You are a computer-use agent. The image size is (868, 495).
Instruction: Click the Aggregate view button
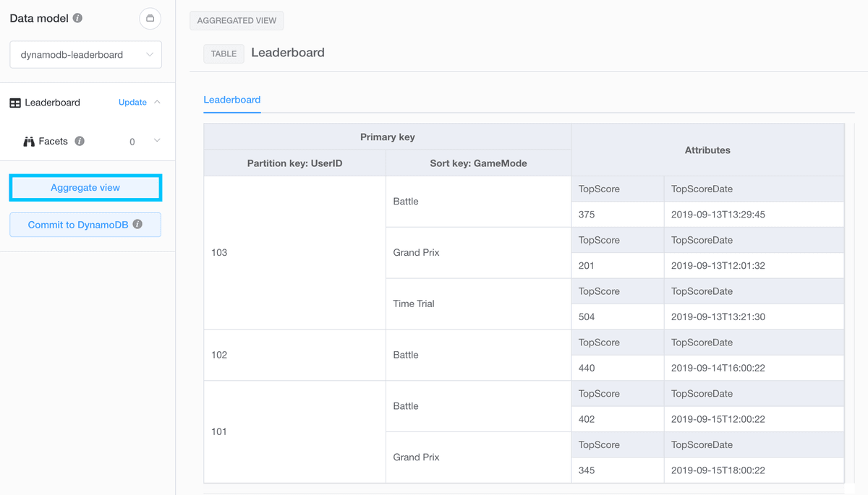(85, 187)
